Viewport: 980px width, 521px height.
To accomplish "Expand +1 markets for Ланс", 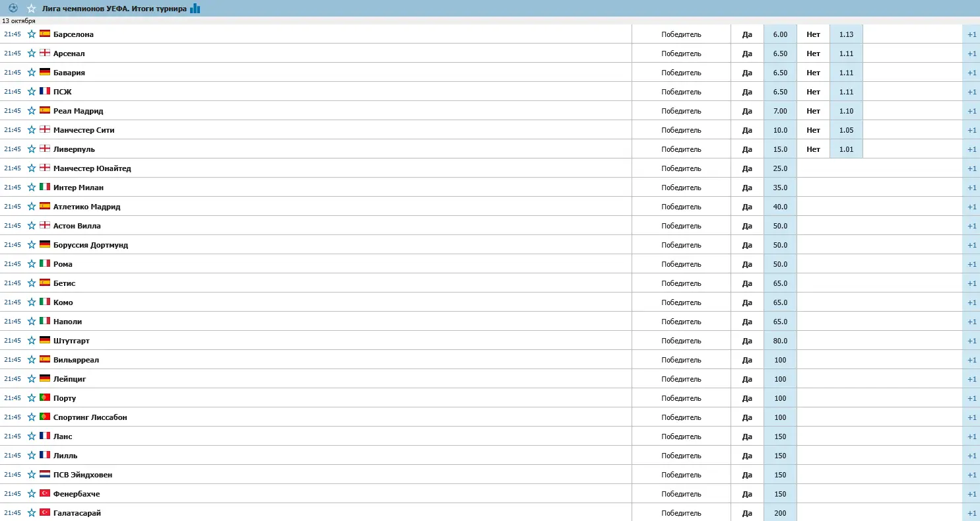I will point(971,436).
